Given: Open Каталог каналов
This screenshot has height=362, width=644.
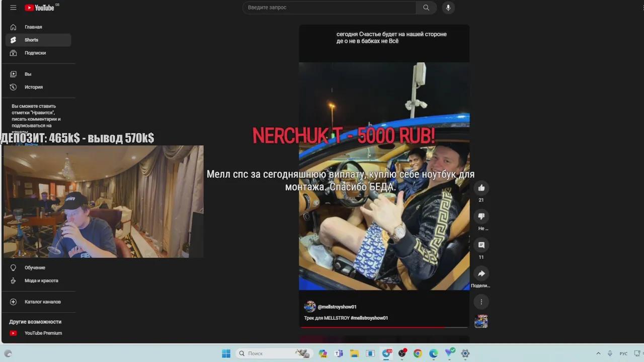Looking at the screenshot, I should point(38,302).
